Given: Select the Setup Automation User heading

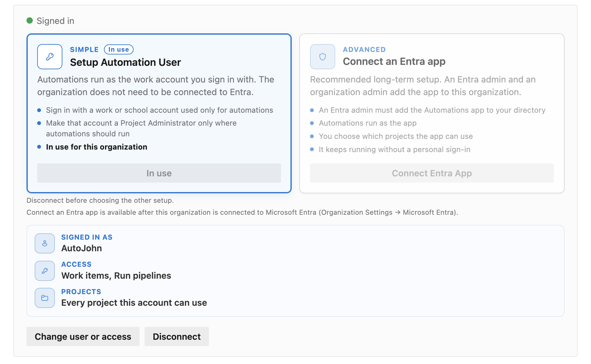Looking at the screenshot, I should (125, 62).
